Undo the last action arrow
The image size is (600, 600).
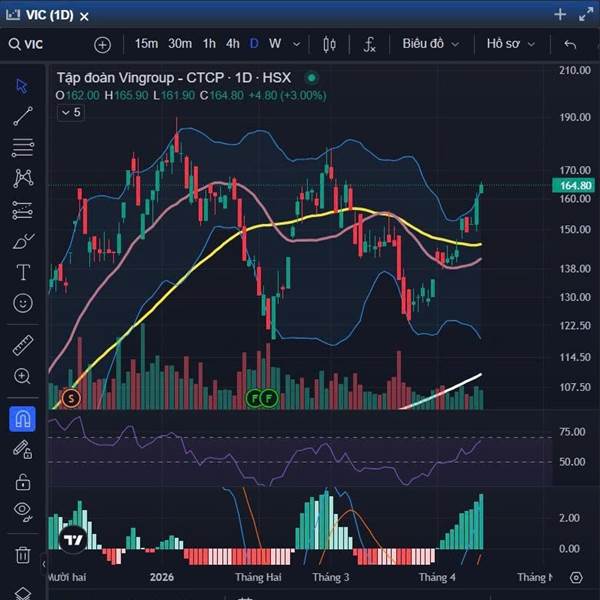(x=570, y=44)
